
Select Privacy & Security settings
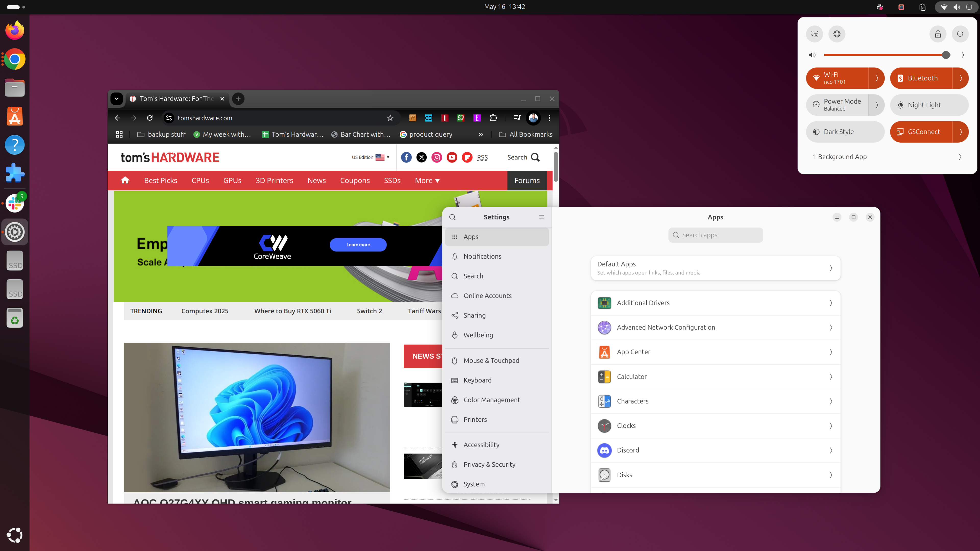pos(497,464)
